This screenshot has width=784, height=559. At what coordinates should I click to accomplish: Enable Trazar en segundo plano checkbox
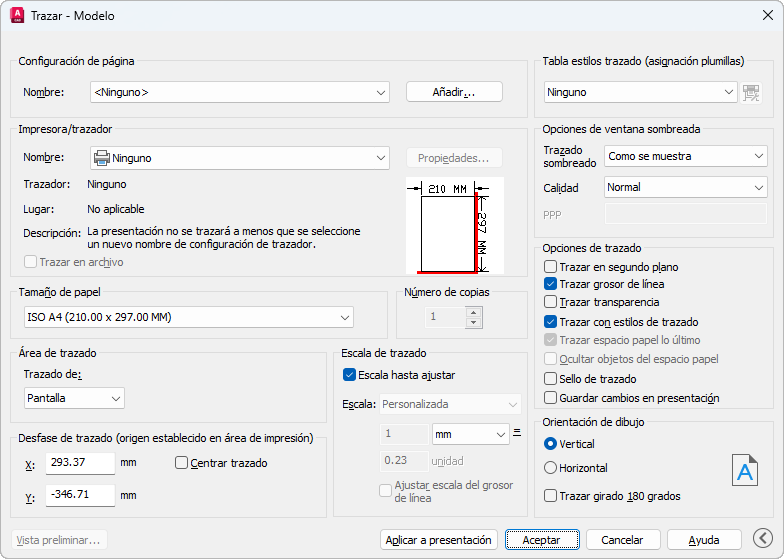(x=551, y=267)
